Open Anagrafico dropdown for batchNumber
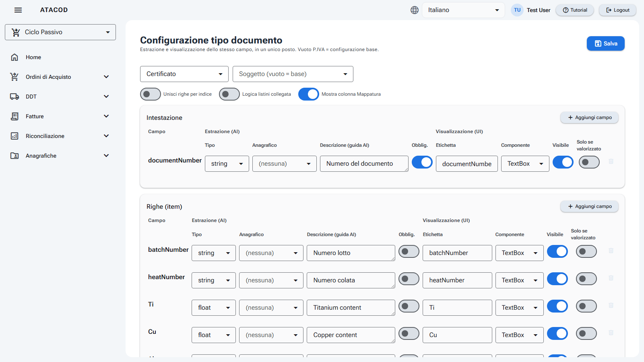 [x=271, y=253]
